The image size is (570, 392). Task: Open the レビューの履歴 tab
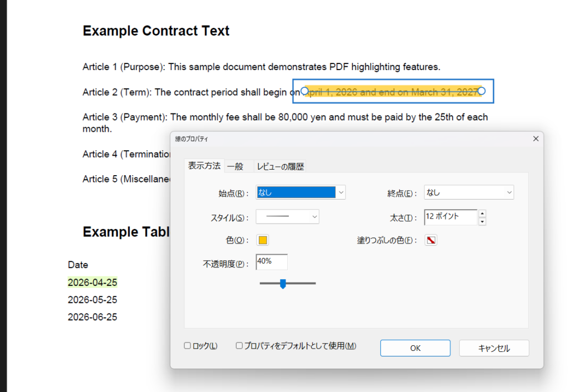coord(281,166)
